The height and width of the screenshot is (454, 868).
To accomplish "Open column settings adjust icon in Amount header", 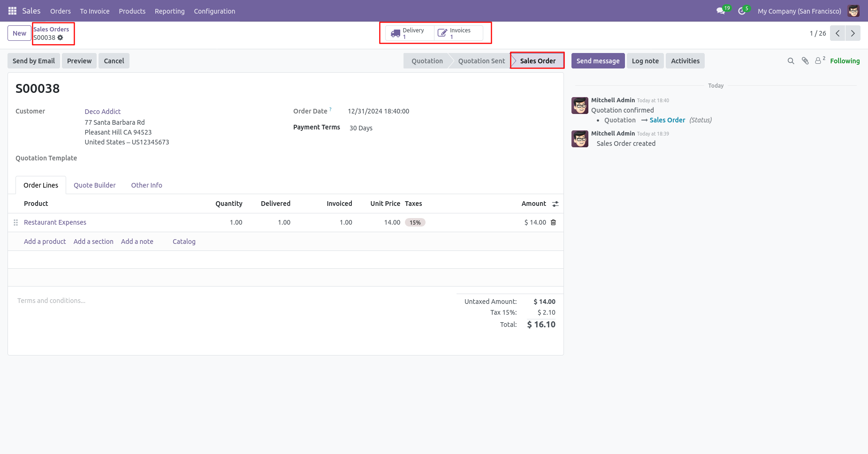I will click(556, 204).
